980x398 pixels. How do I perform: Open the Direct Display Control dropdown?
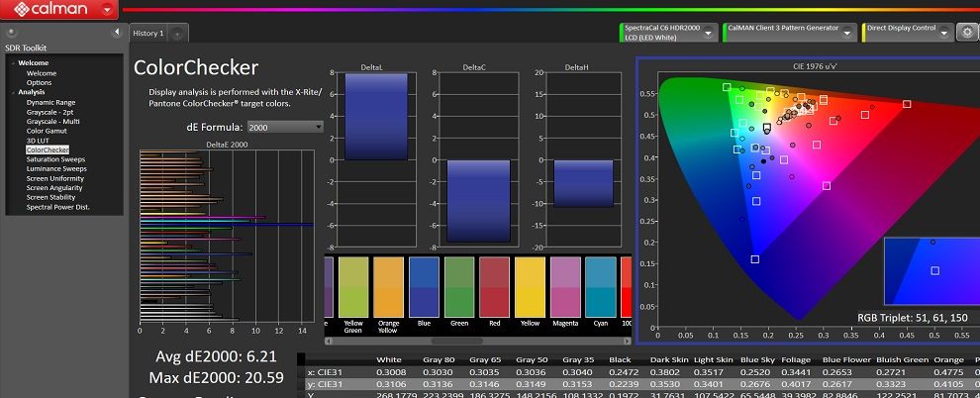(943, 32)
